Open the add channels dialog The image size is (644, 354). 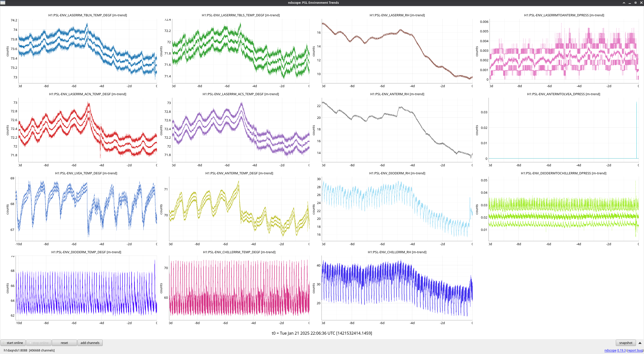pyautogui.click(x=90, y=343)
